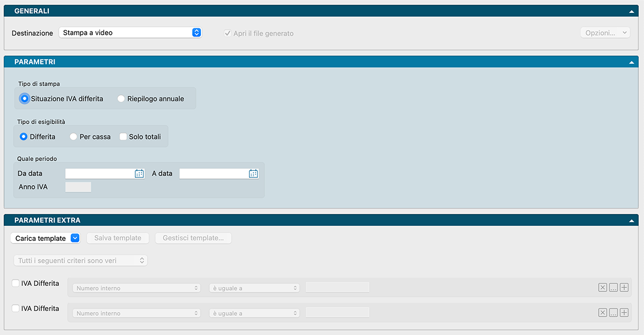Add a criterion after the first row
The width and height of the screenshot is (644, 335).
point(624,288)
